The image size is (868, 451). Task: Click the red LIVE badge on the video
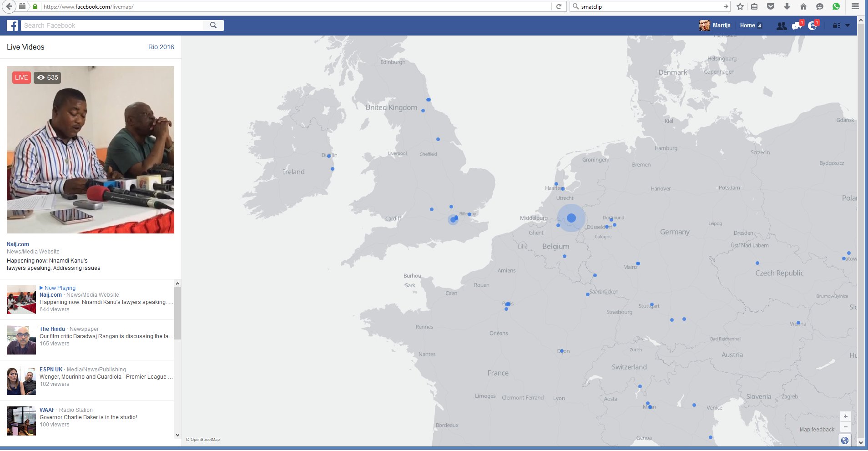[21, 77]
